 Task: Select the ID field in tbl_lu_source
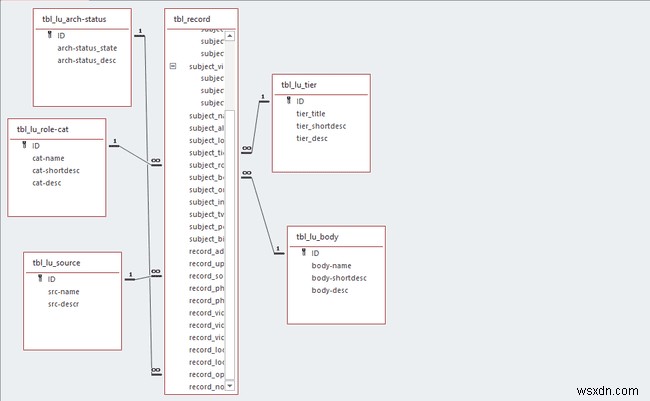click(51, 279)
